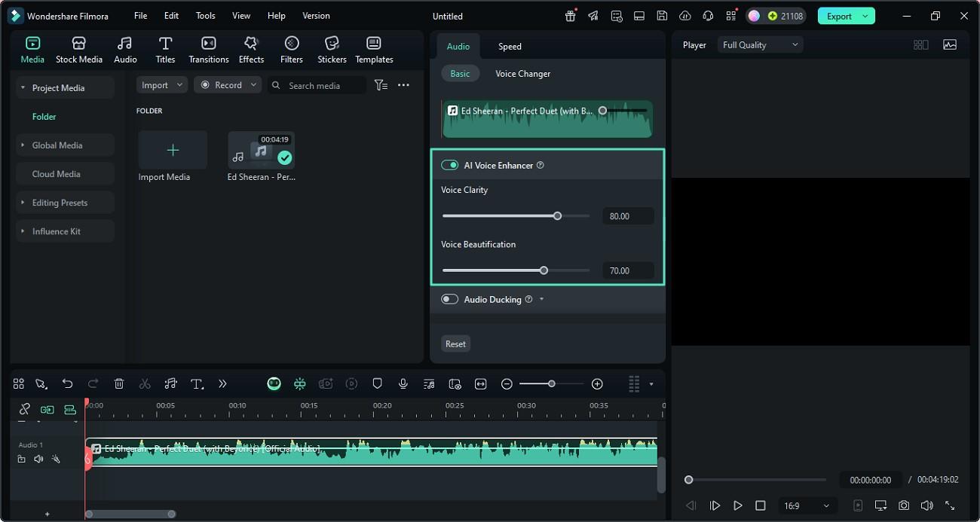Open the Stock Media panel

tap(78, 50)
